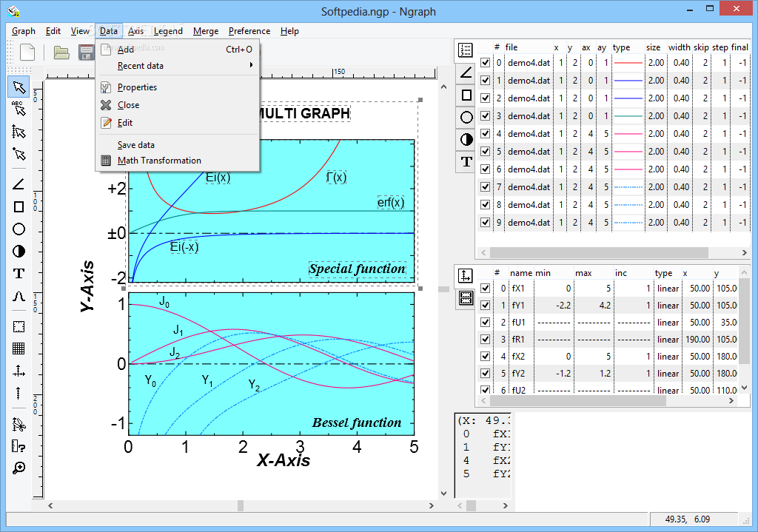Open the axis grid panel icon
The height and width of the screenshot is (532, 758).
[x=466, y=297]
